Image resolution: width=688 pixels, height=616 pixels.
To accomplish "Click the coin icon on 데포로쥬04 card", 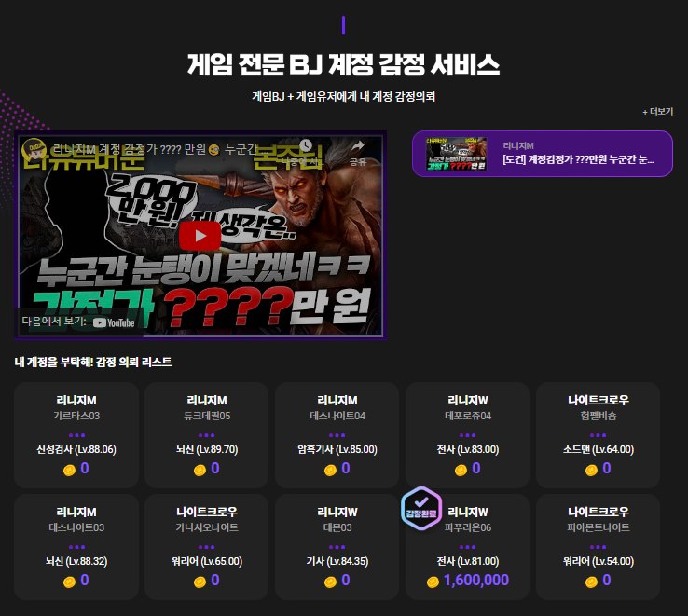I will (461, 471).
